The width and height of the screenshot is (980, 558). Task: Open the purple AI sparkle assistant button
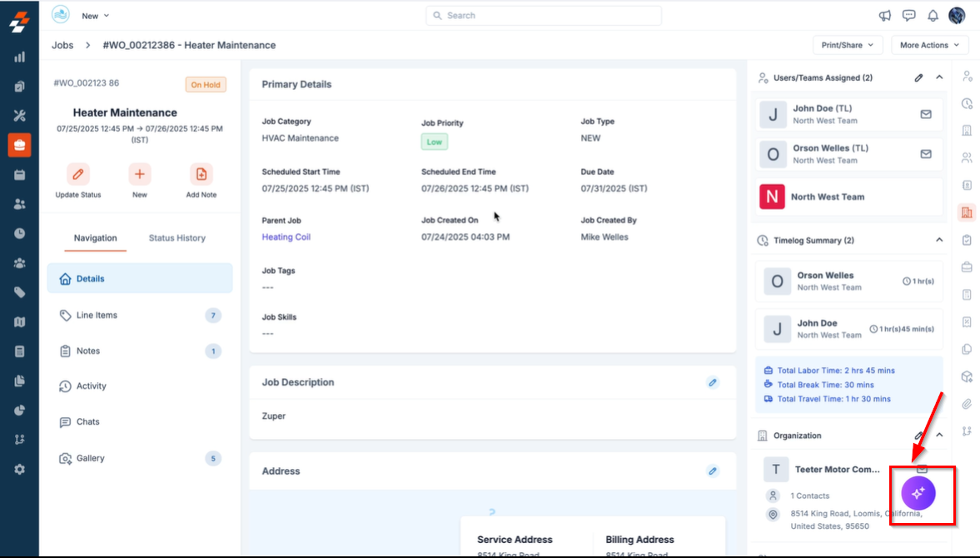coord(918,494)
